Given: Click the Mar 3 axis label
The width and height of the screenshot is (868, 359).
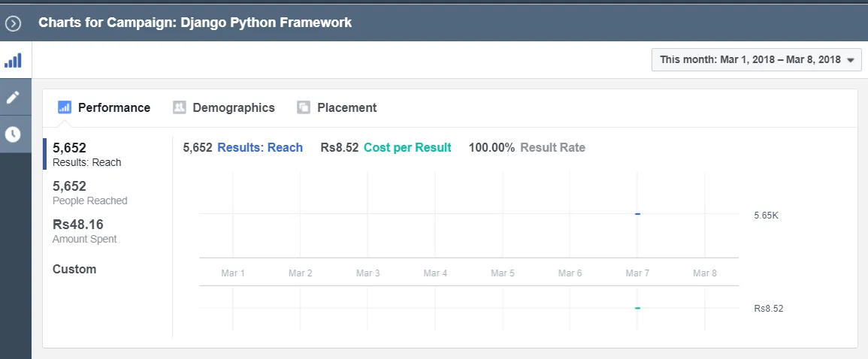Looking at the screenshot, I should click(x=367, y=273).
